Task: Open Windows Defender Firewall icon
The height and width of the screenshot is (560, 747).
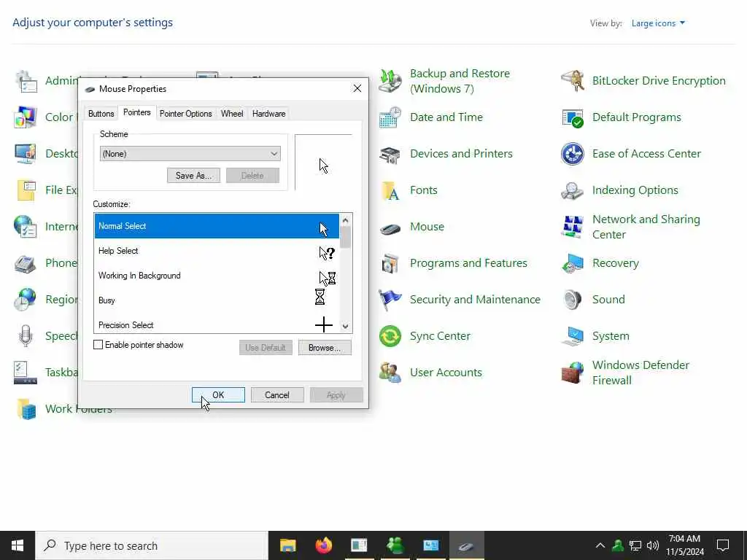Action: 572,373
